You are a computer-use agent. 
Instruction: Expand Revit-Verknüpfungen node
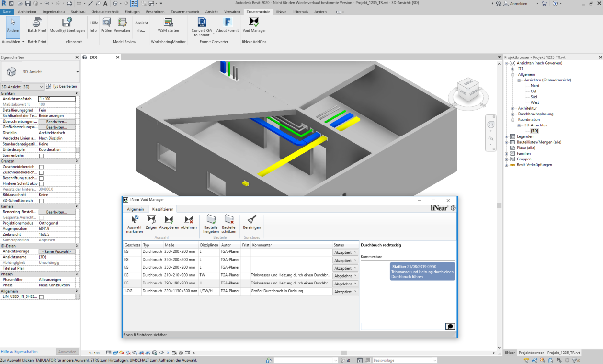pos(507,165)
